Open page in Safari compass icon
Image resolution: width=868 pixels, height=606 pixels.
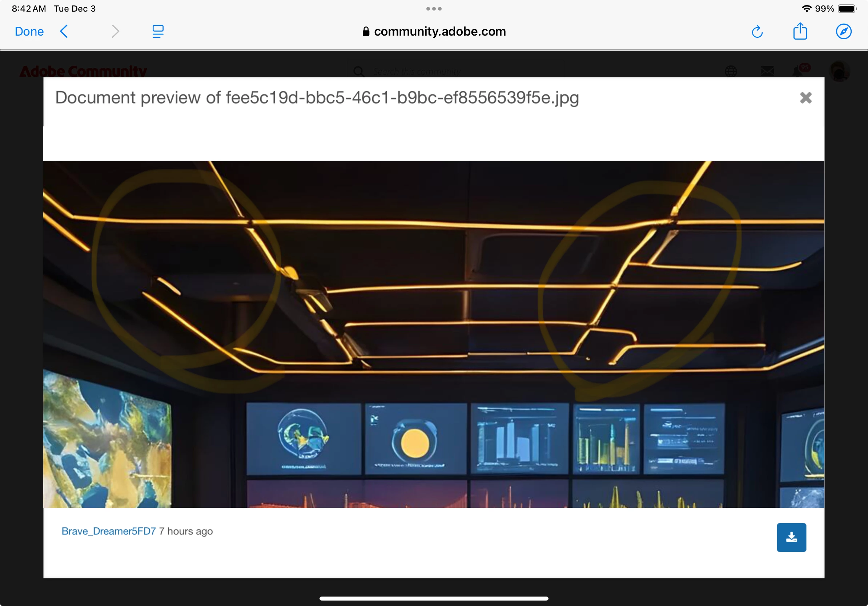[x=843, y=31]
